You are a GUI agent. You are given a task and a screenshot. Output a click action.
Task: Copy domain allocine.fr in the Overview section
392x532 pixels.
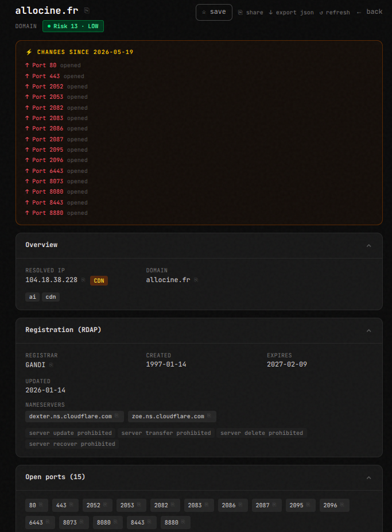(196, 280)
